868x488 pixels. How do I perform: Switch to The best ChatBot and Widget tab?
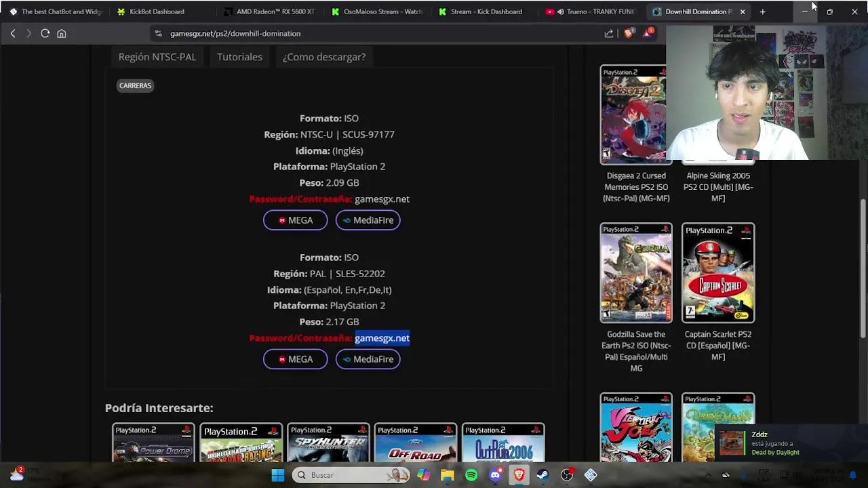[x=56, y=12]
